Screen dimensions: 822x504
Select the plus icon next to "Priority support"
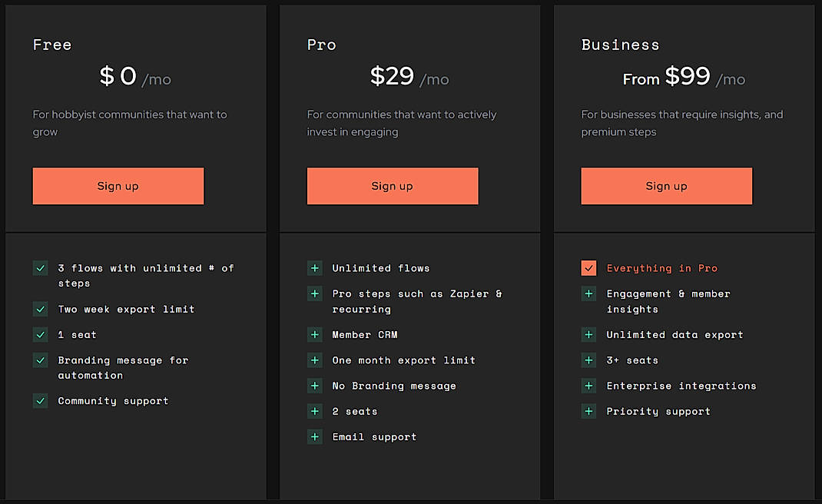click(x=588, y=411)
